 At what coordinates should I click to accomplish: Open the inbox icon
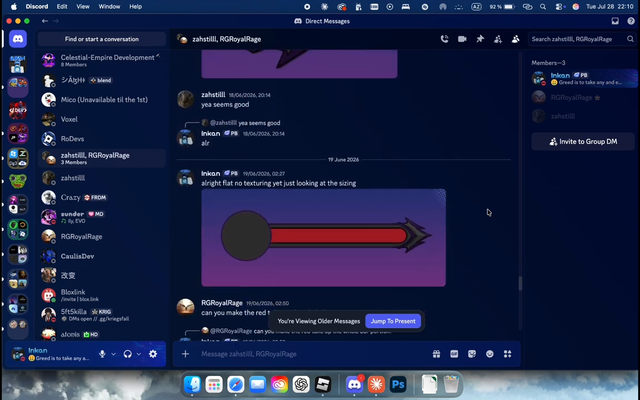(615, 21)
